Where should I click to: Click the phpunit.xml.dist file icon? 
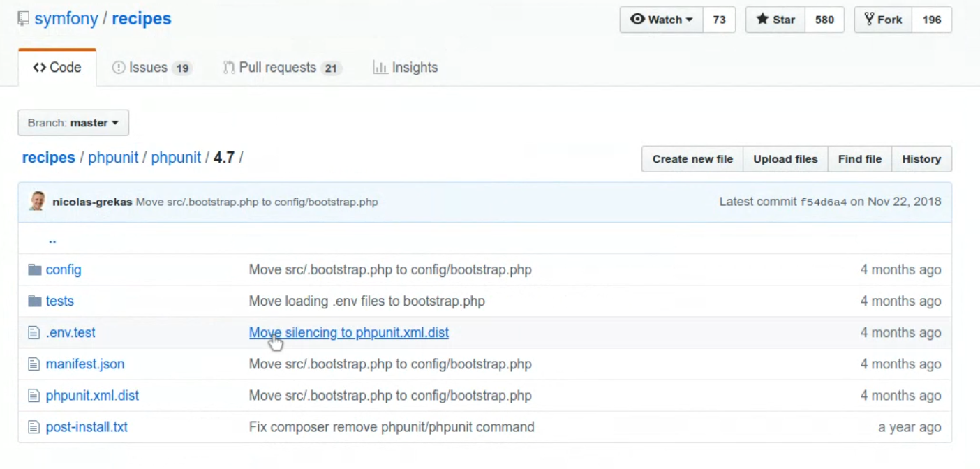34,395
